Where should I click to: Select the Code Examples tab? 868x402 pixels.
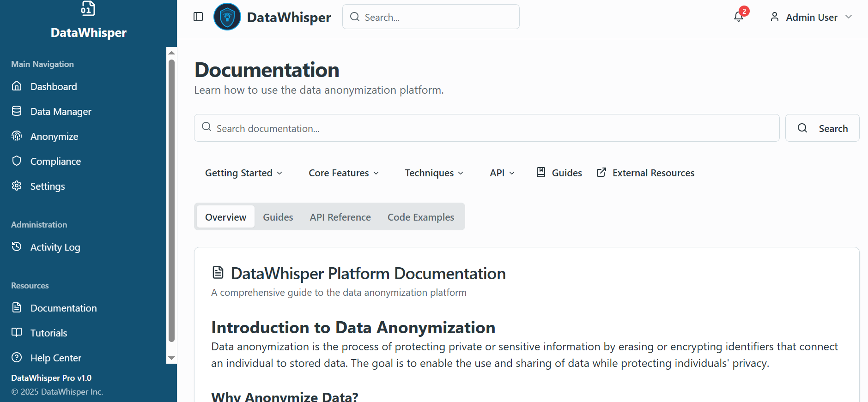pos(420,217)
